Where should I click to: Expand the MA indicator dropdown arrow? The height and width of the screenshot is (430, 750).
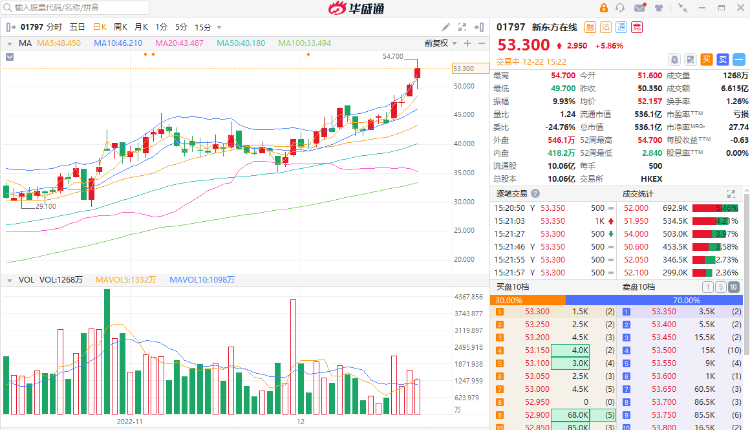[x=10, y=43]
